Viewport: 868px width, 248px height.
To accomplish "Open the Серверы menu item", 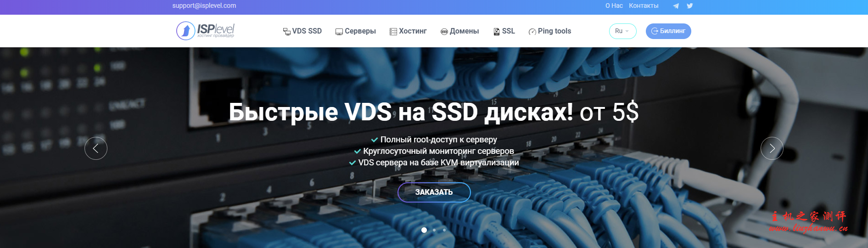I will [356, 31].
